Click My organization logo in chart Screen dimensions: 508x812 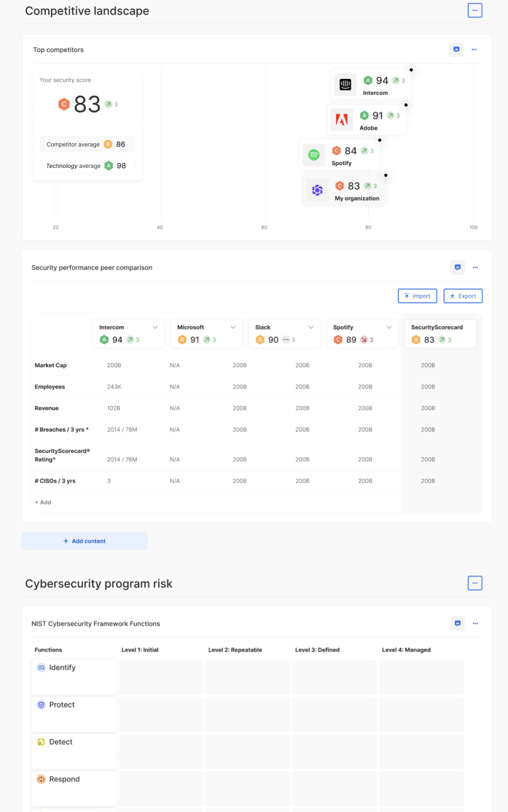(x=317, y=190)
